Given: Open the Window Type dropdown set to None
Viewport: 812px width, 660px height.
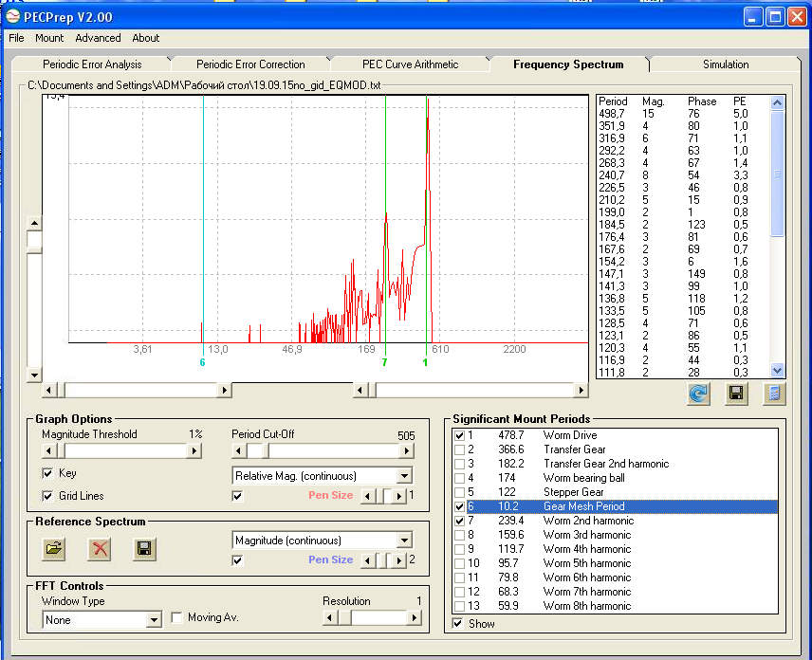Looking at the screenshot, I should [x=154, y=619].
